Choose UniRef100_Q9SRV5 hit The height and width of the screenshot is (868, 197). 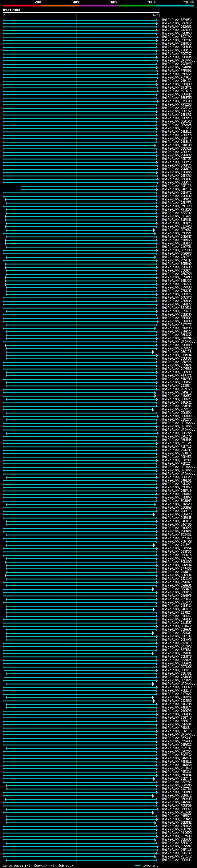point(177,64)
